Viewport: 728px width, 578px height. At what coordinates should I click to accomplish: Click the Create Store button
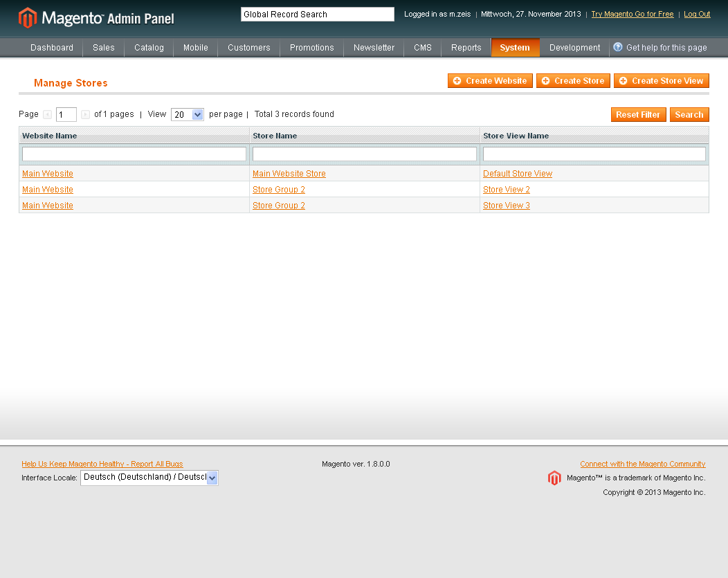pos(573,81)
